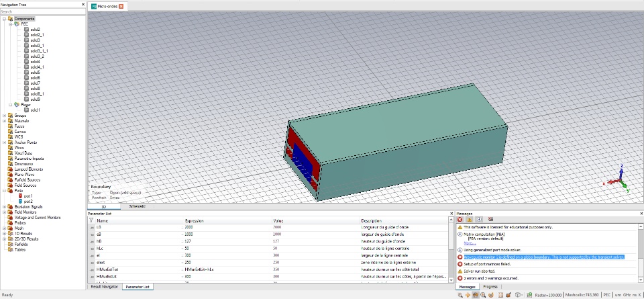This screenshot has width=644, height=299.
Task: Close the Micro-ondes document tab
Action: pos(121,6)
